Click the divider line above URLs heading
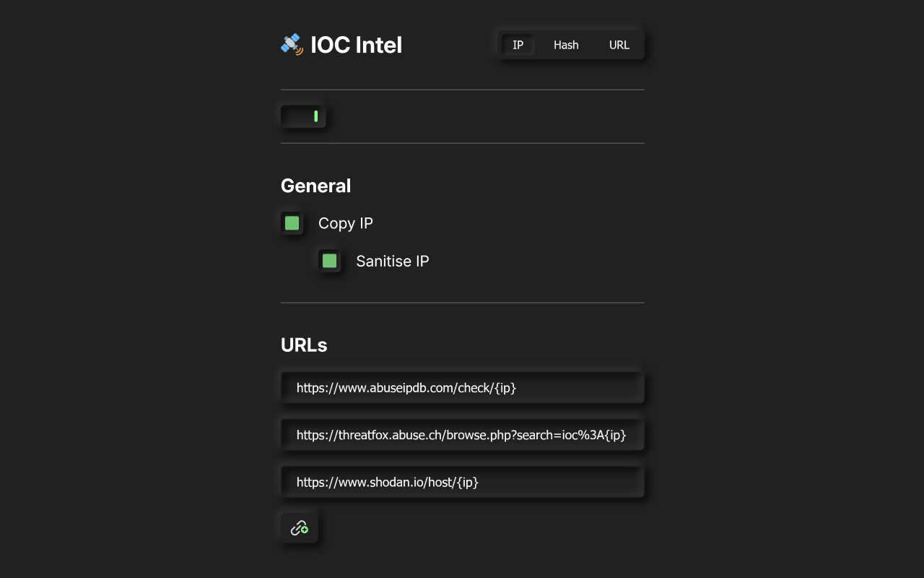Screen dimensions: 924x578 point(462,303)
